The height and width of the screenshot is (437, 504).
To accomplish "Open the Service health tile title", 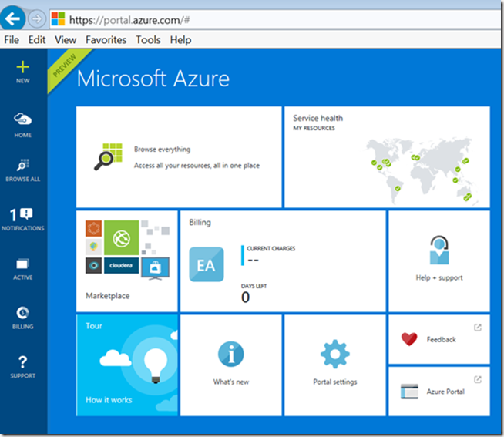I will pyautogui.click(x=318, y=119).
